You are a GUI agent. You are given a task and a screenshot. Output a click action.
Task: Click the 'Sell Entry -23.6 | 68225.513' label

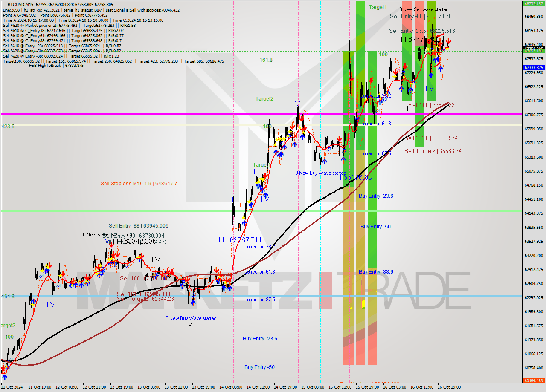pyautogui.click(x=422, y=31)
